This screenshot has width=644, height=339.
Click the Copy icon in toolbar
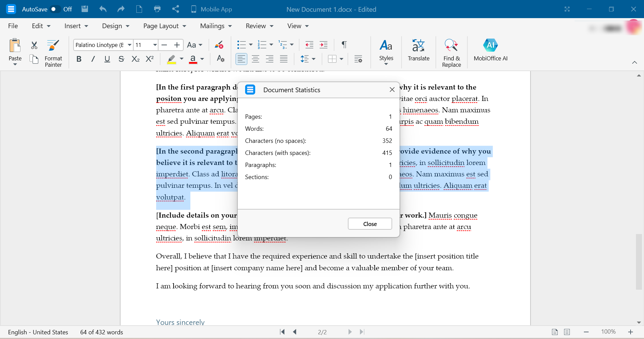coord(34,59)
